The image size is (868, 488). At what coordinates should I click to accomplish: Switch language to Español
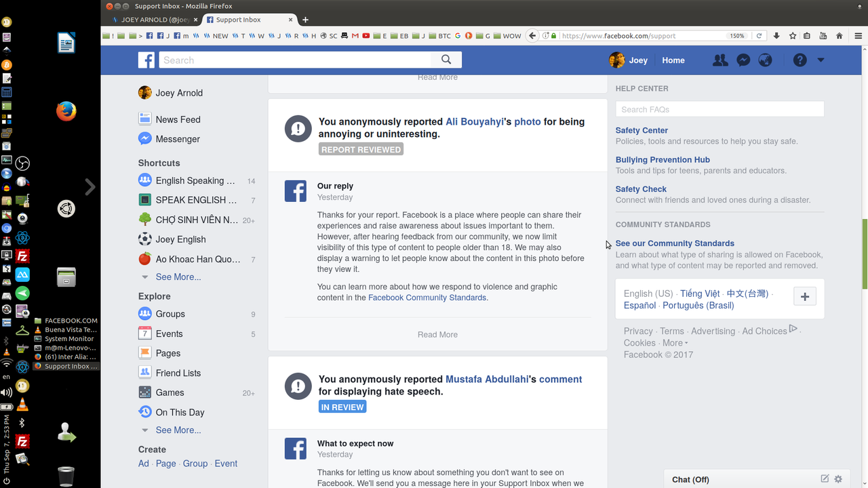pos(639,305)
